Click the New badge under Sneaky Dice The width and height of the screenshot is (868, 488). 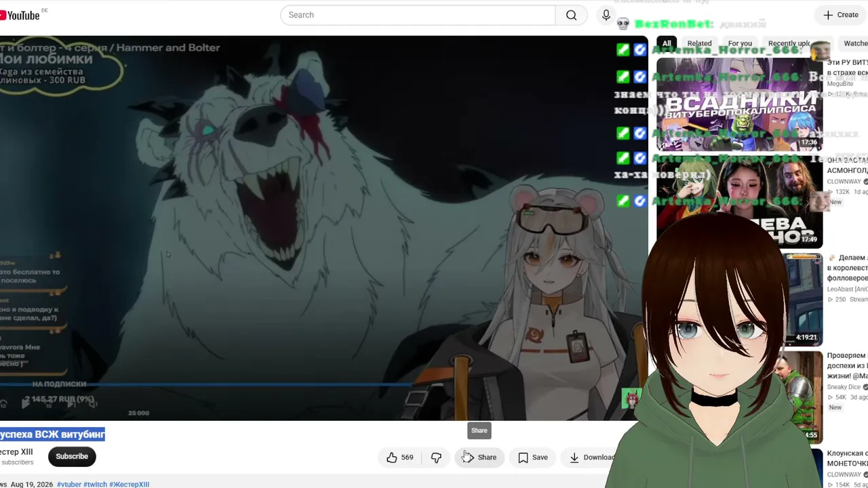pos(835,407)
